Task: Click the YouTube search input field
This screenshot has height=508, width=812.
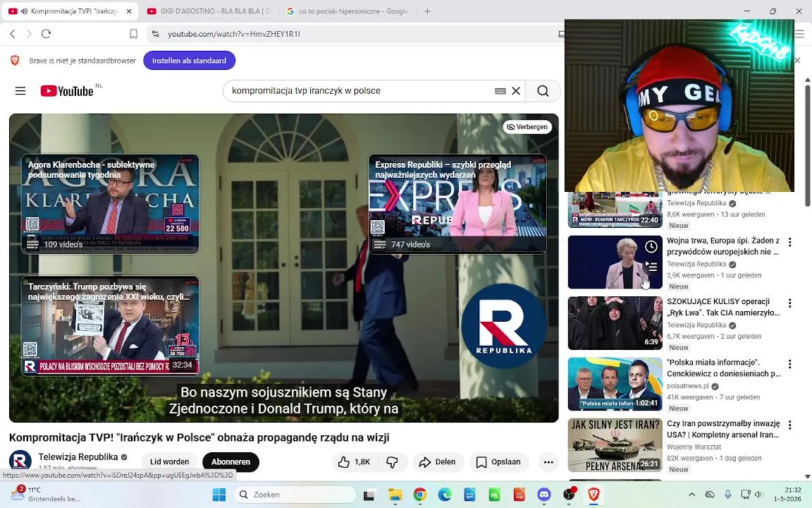Action: coord(360,91)
